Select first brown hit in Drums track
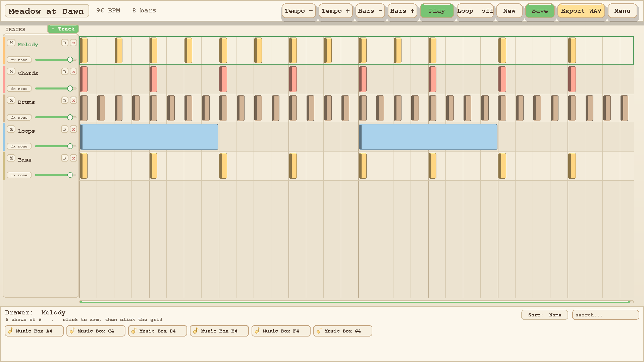The height and width of the screenshot is (362, 644). click(x=84, y=108)
